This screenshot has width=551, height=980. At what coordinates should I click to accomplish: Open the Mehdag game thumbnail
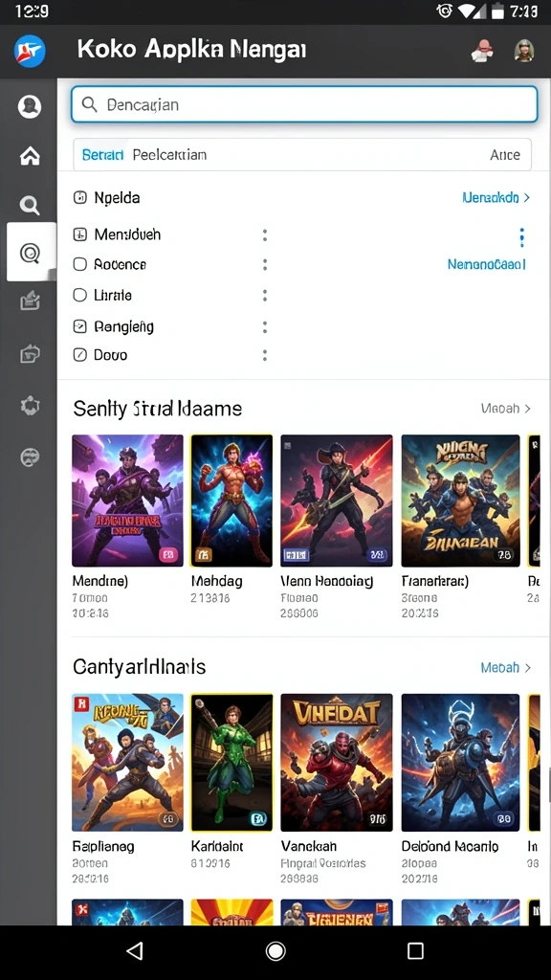[231, 501]
